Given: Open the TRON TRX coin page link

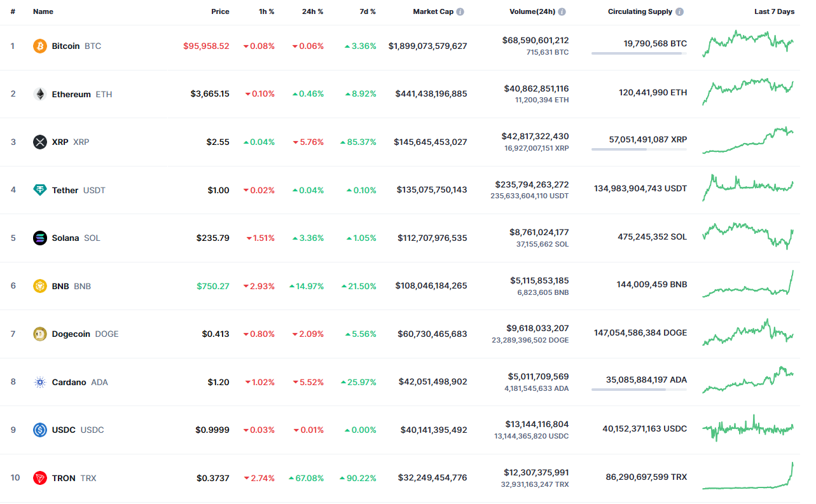Looking at the screenshot, I should tap(74, 478).
